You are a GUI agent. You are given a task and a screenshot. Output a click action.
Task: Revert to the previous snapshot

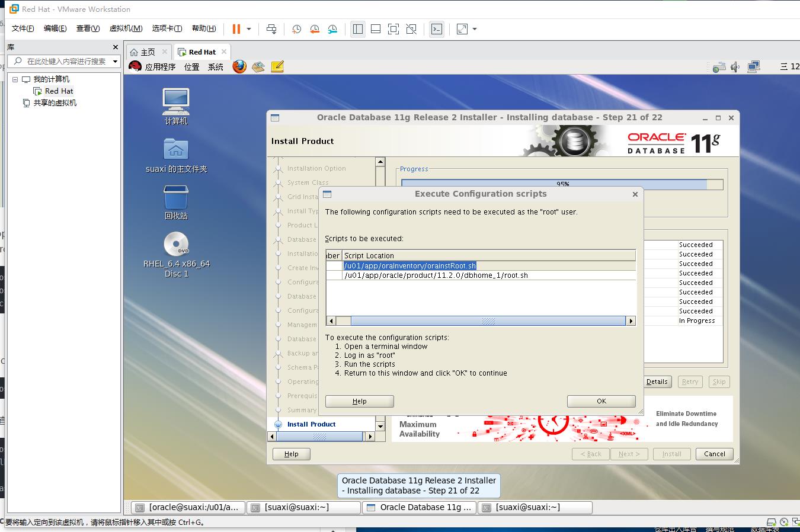[315, 28]
